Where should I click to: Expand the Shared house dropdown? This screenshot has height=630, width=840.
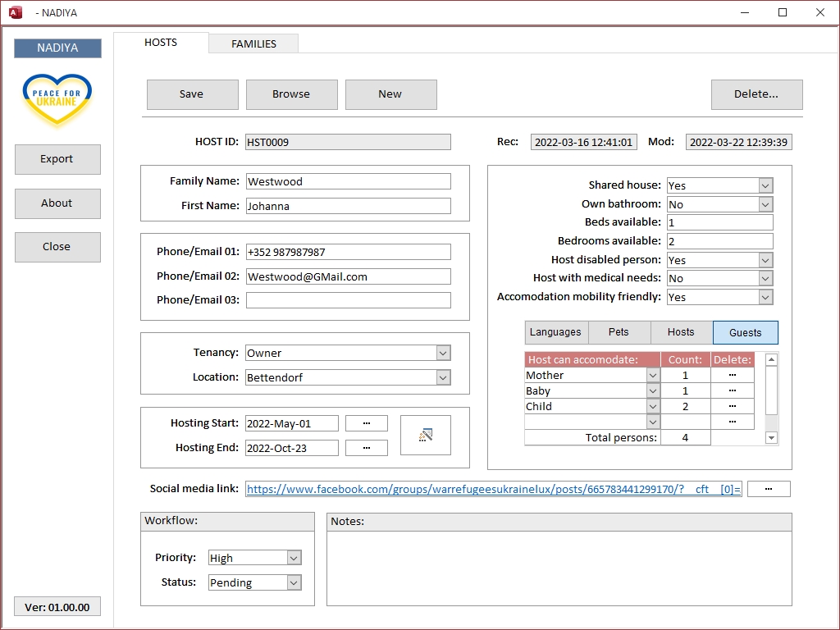pyautogui.click(x=765, y=185)
